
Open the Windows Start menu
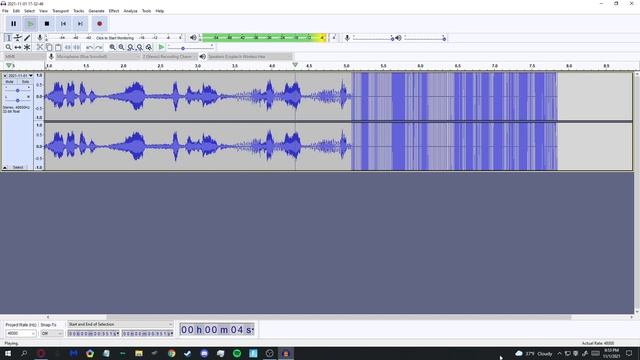[x=8, y=353]
